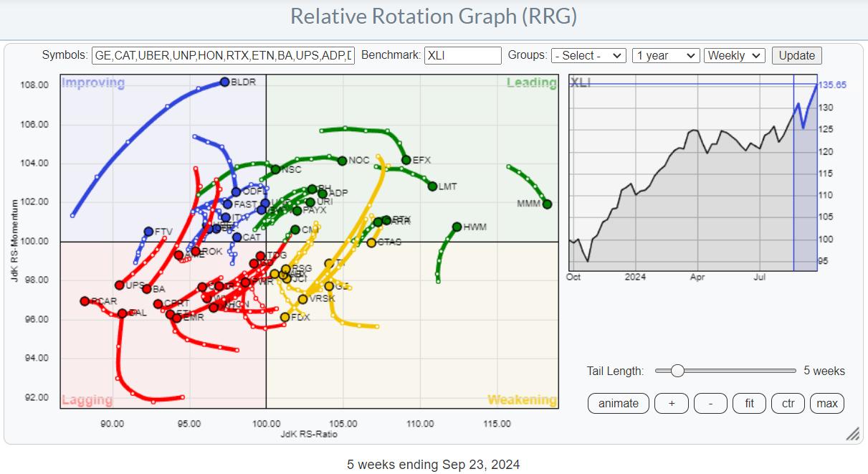Click the CPRT data point
The height and width of the screenshot is (474, 868).
[x=158, y=304]
